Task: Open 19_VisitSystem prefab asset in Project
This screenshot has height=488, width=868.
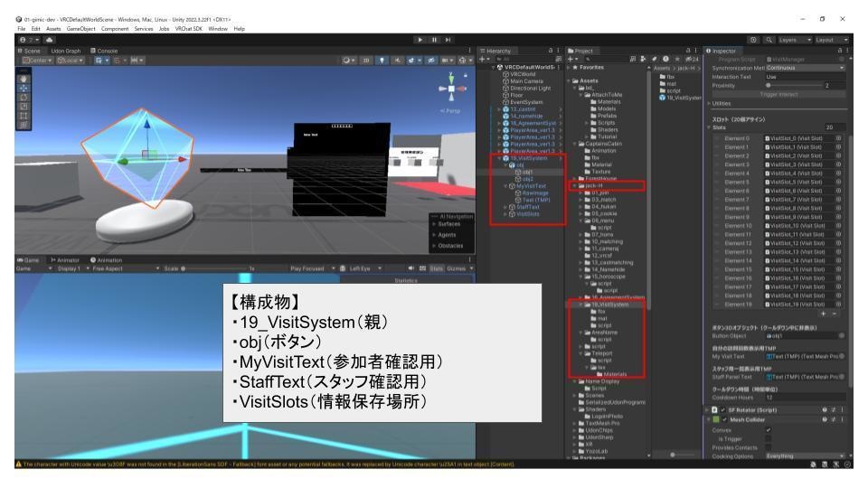Action: click(680, 98)
